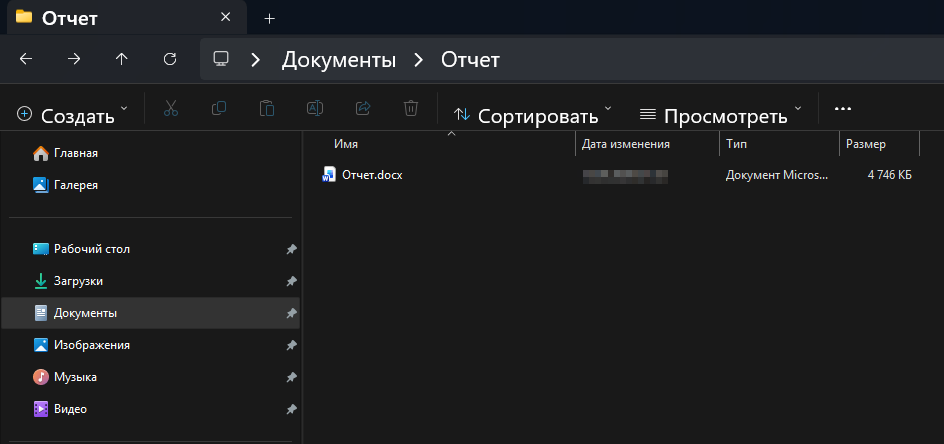Screen dimensions: 944x444
Task: Click the pin icon next to Музыка
Action: point(291,377)
